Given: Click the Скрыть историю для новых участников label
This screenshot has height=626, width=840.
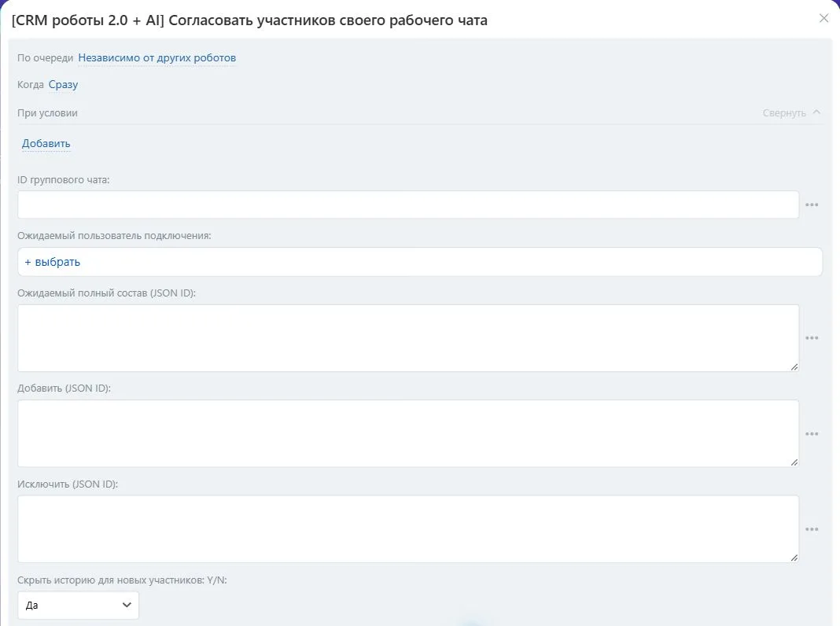Looking at the screenshot, I should tap(122, 580).
